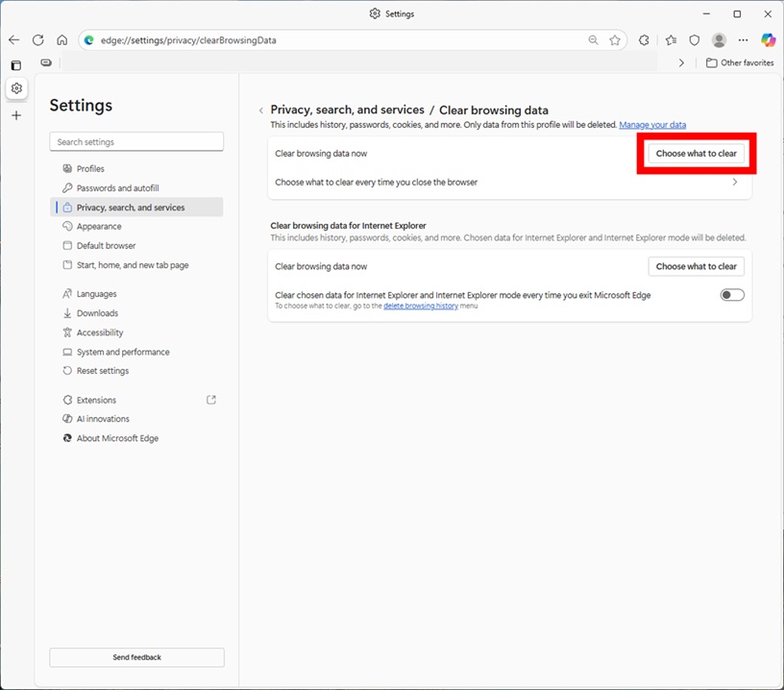This screenshot has height=690, width=784.
Task: Go back via Privacy breadcrumb arrow
Action: 260,111
